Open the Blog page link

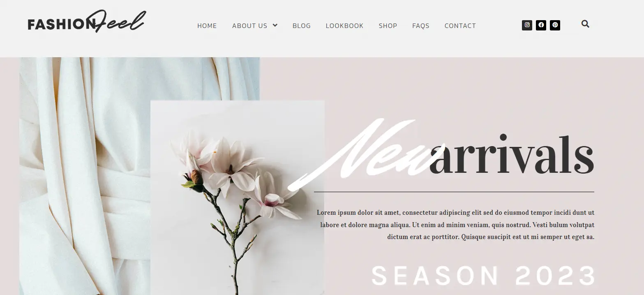(x=302, y=26)
